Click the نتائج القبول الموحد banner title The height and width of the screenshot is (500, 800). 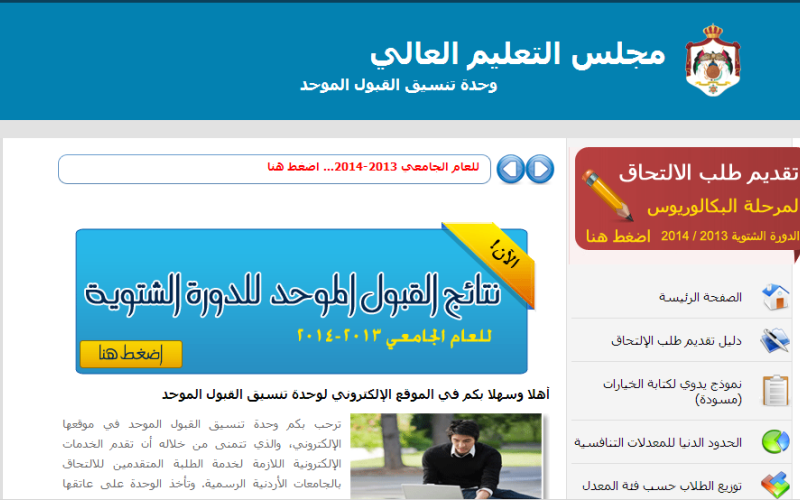pyautogui.click(x=293, y=294)
